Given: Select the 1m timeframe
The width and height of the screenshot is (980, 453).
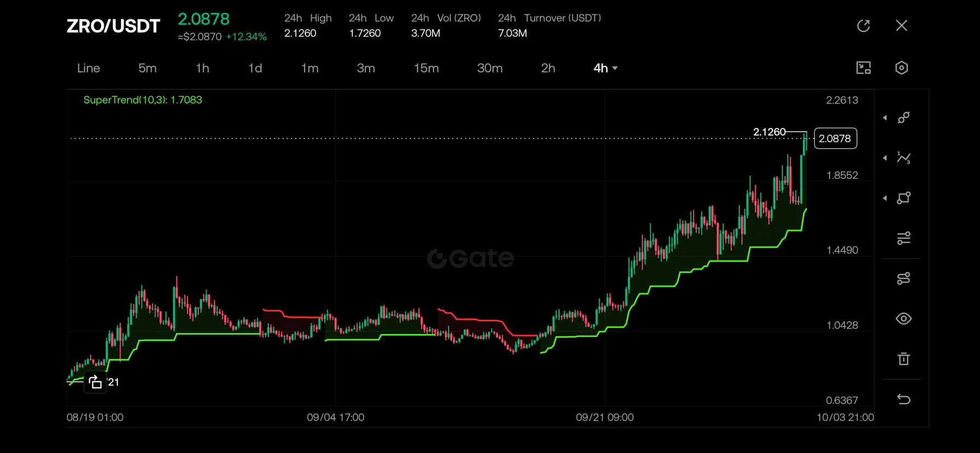Looking at the screenshot, I should [310, 68].
